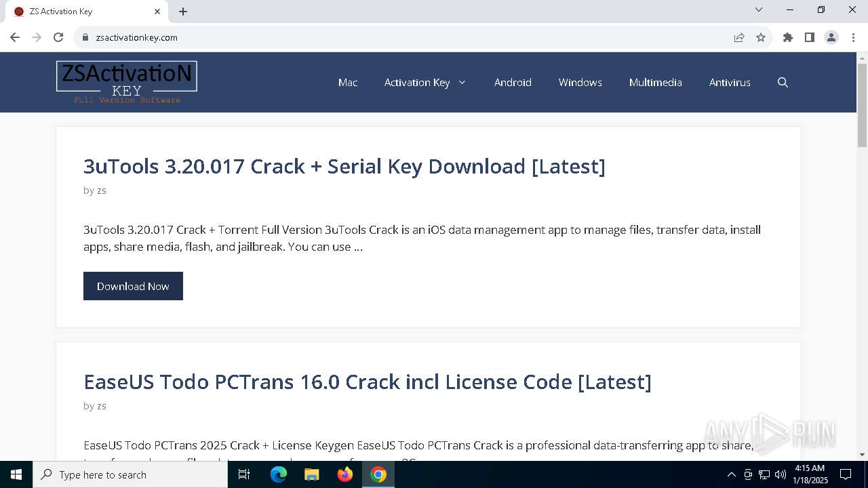Close the ZS Activation Key tab
Screen dimensions: 868x488
tap(157, 12)
